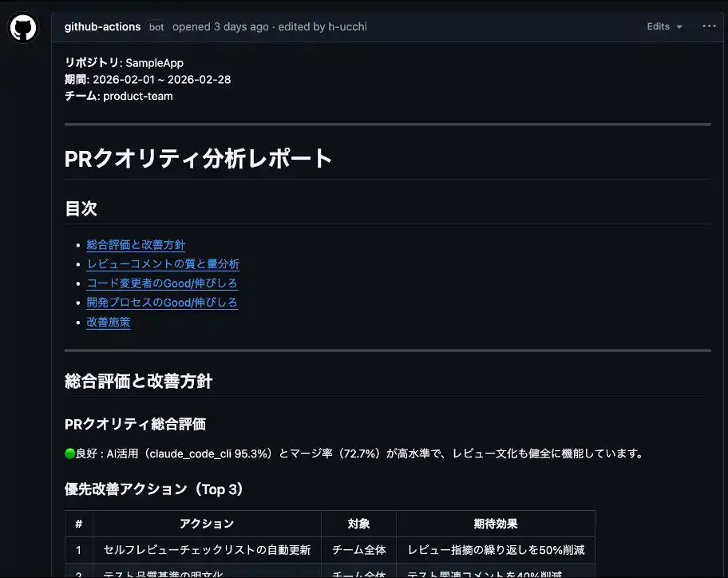This screenshot has width=728, height=578.
Task: Click the 優先改善アクション（Top 3）heading
Action: [154, 489]
